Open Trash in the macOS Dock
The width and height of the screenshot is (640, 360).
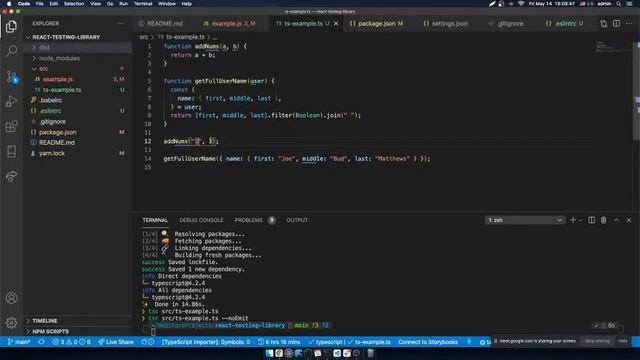click(x=370, y=353)
